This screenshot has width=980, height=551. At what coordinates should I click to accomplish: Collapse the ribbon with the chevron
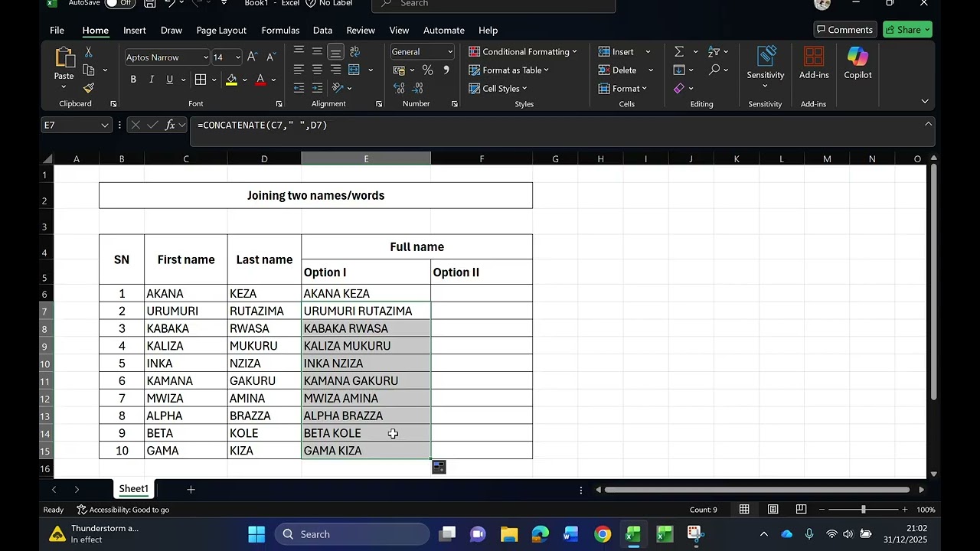click(x=925, y=101)
